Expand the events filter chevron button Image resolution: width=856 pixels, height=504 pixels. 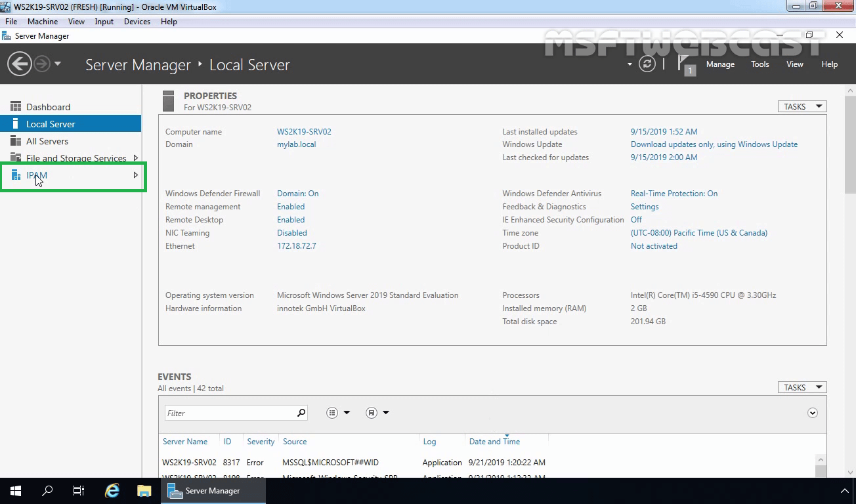pos(813,413)
